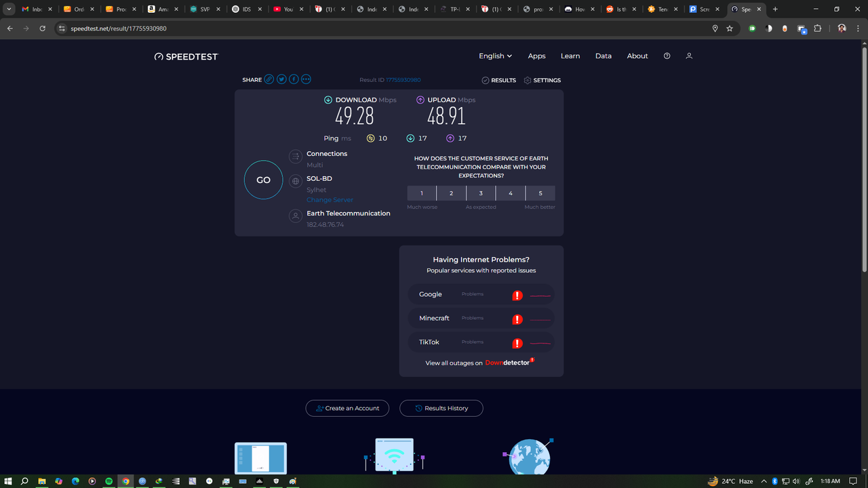Click the Bluetooth tray icon
This screenshot has width=868, height=488.
(774, 481)
